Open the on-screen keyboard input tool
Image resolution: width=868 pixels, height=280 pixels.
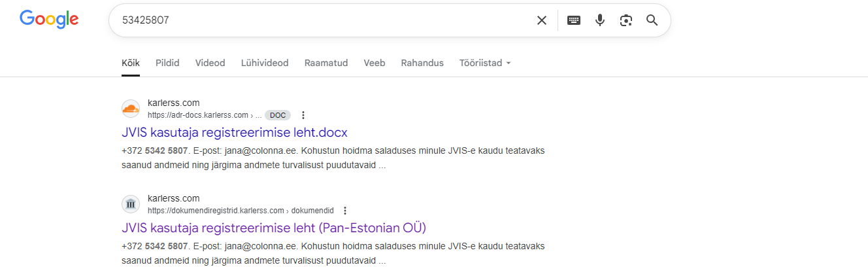pyautogui.click(x=573, y=20)
